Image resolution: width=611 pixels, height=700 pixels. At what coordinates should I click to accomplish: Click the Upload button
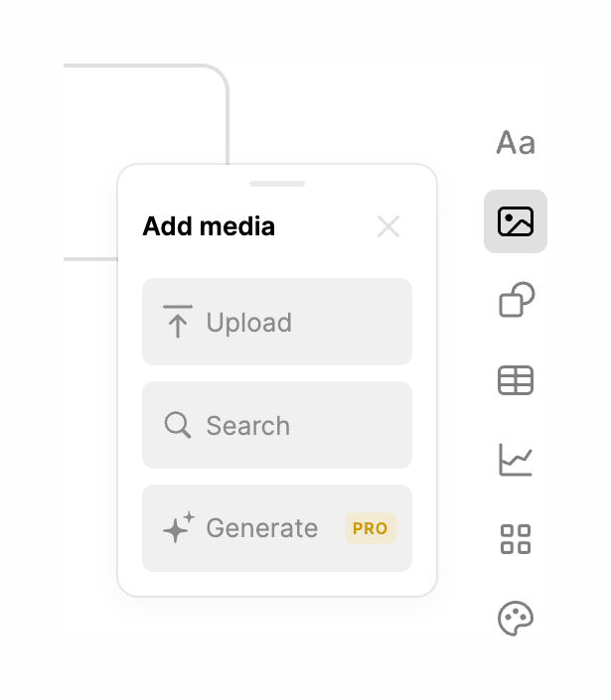277,322
